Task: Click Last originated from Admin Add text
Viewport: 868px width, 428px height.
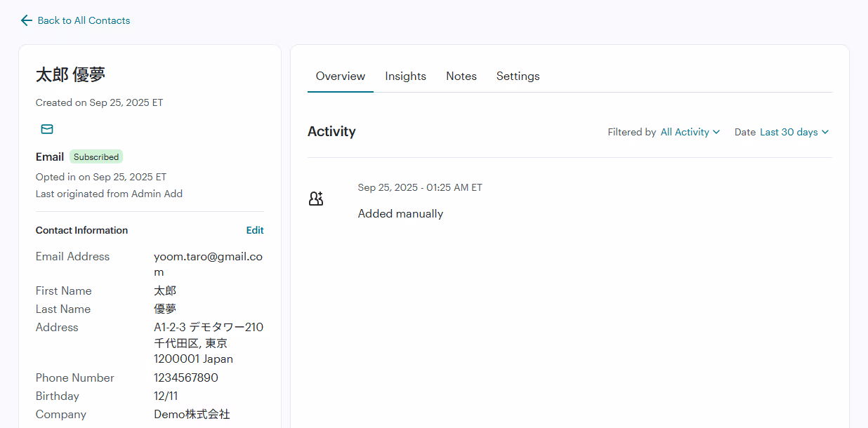Action: pyautogui.click(x=109, y=194)
